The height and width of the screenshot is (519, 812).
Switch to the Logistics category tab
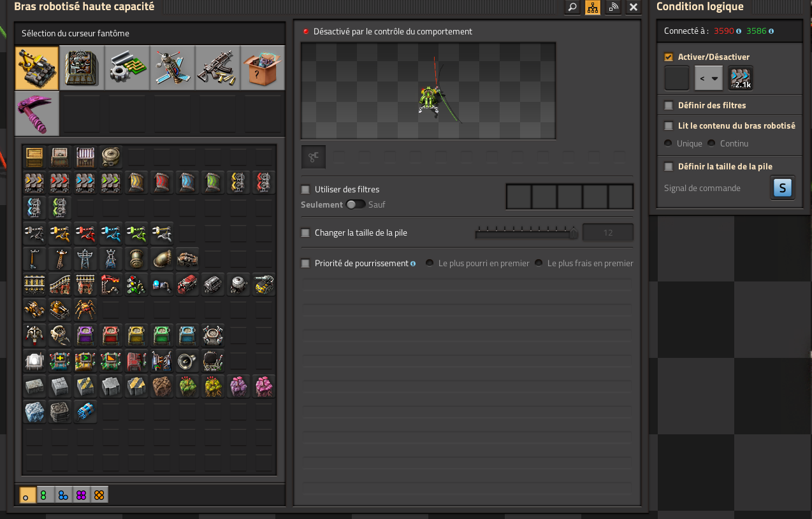click(x=37, y=68)
